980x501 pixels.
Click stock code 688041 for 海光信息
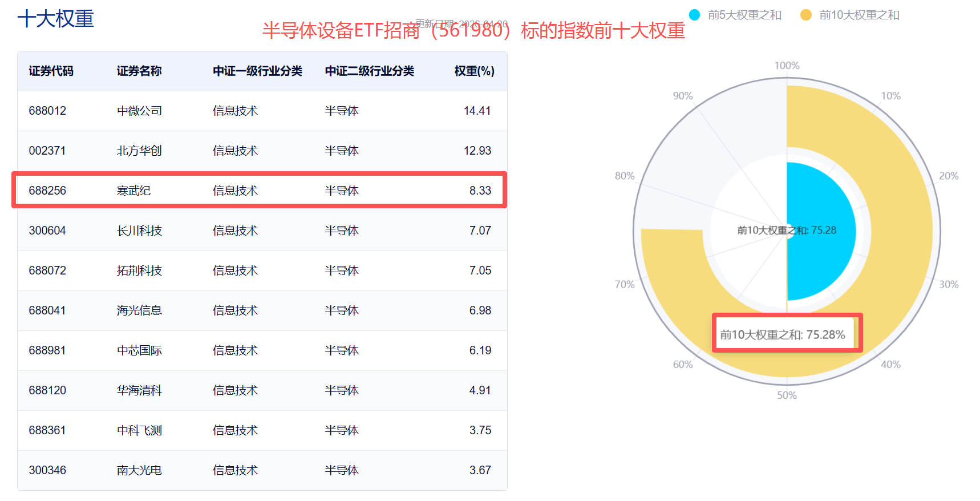coord(47,310)
